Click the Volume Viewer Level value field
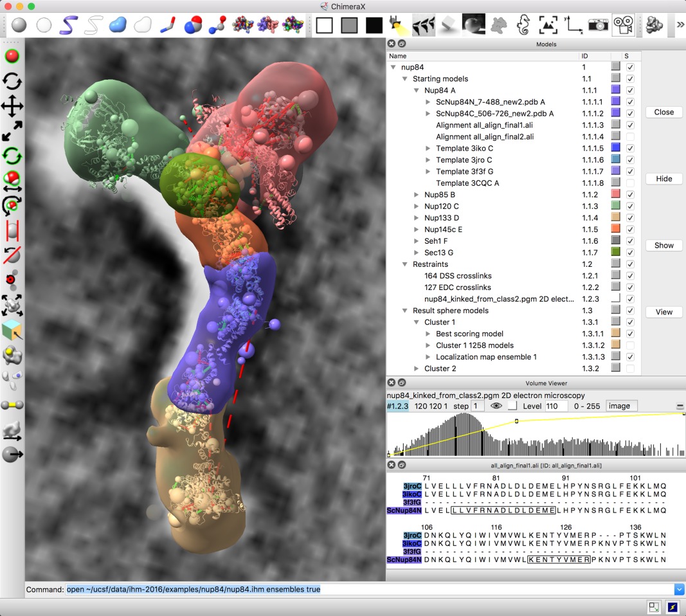 tap(556, 406)
